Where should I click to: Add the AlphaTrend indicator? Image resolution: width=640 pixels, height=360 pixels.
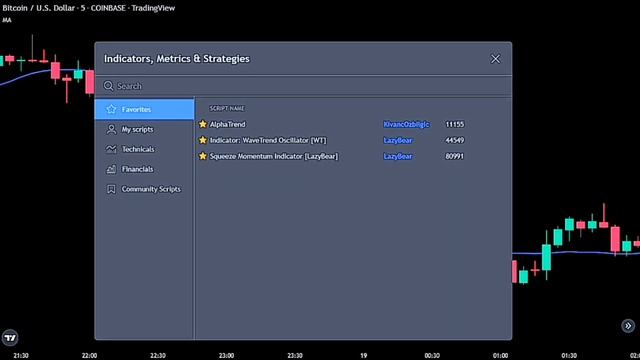228,124
